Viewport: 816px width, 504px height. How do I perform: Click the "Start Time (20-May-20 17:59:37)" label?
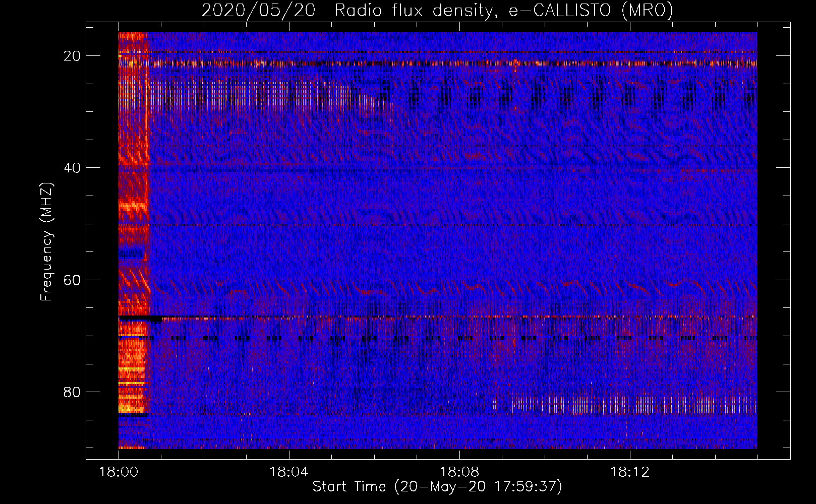[437, 487]
